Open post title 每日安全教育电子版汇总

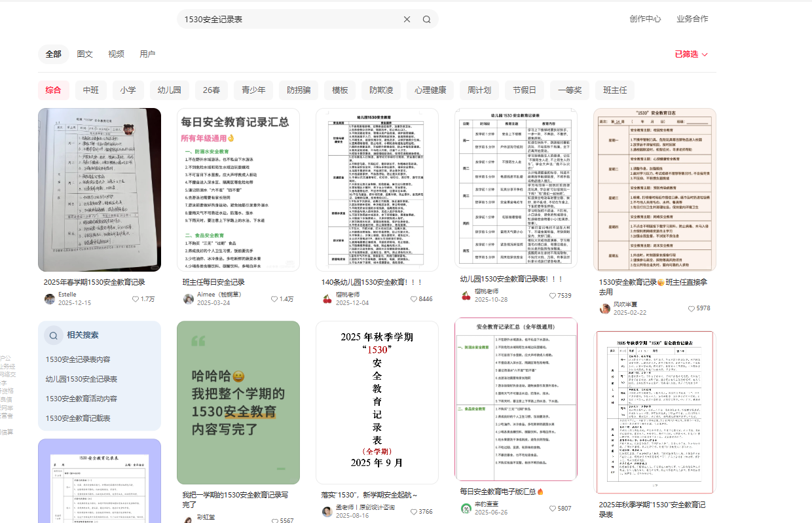(x=502, y=491)
